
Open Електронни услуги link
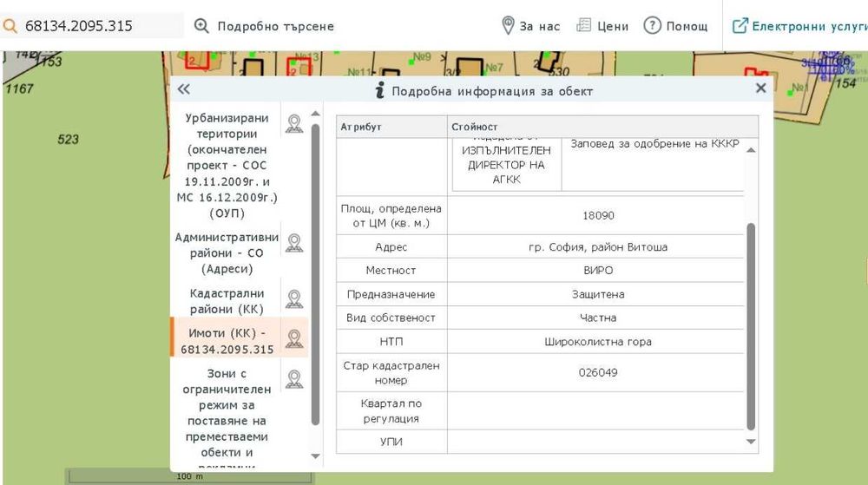coord(809,26)
